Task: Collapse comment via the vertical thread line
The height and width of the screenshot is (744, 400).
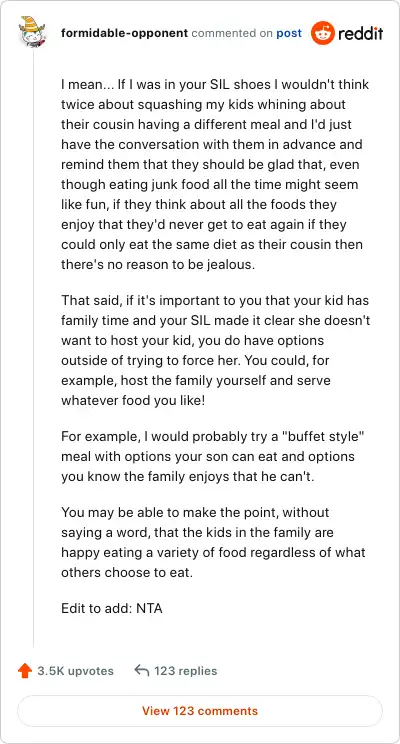Action: (x=33, y=348)
